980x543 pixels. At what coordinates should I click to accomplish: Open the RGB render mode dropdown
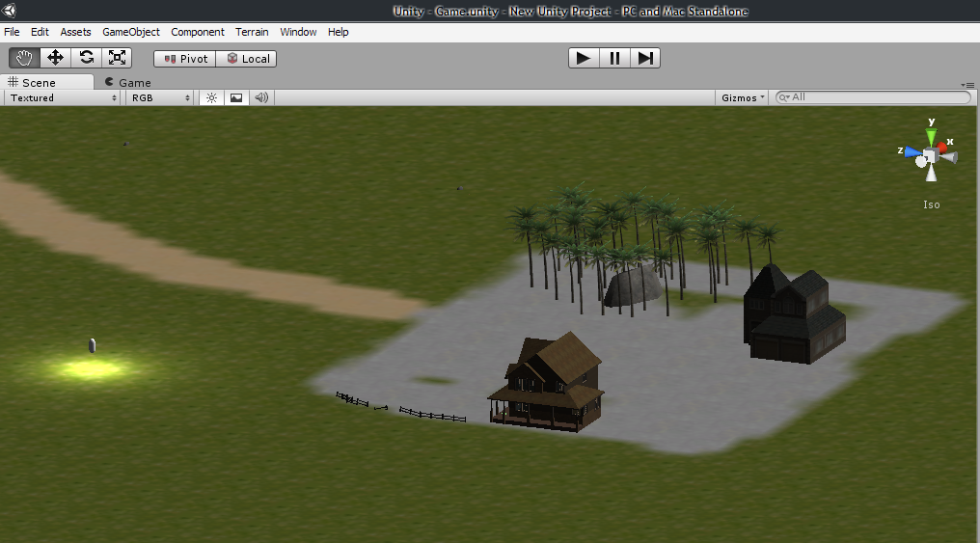tap(161, 97)
